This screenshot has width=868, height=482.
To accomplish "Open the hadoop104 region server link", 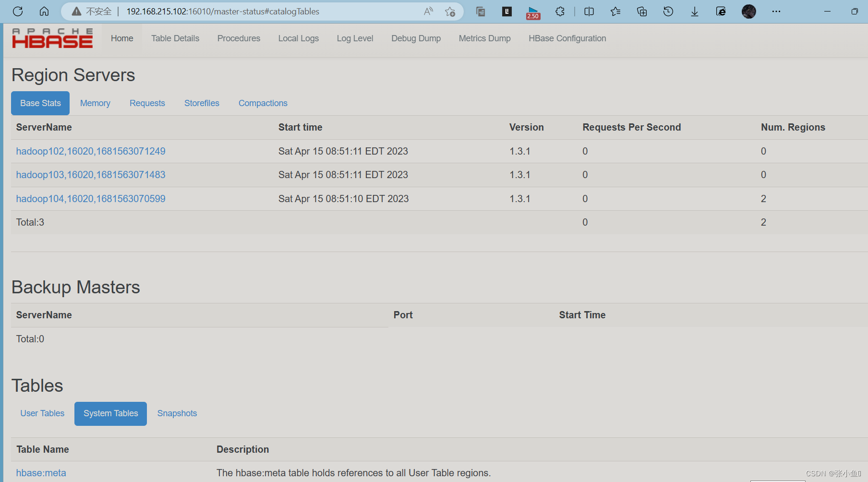I will [x=91, y=198].
